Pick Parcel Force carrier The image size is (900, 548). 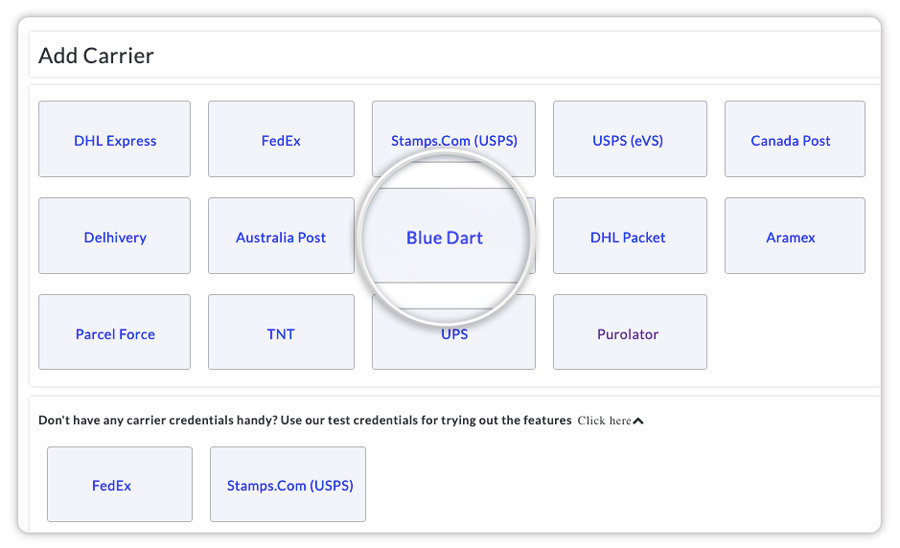pyautogui.click(x=114, y=332)
